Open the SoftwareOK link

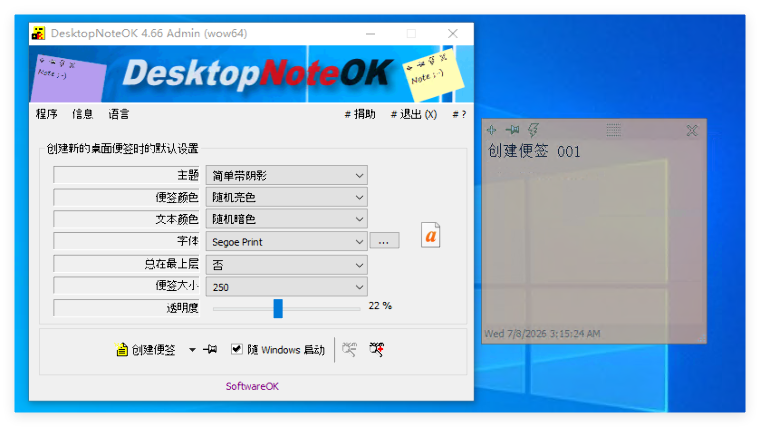click(252, 386)
